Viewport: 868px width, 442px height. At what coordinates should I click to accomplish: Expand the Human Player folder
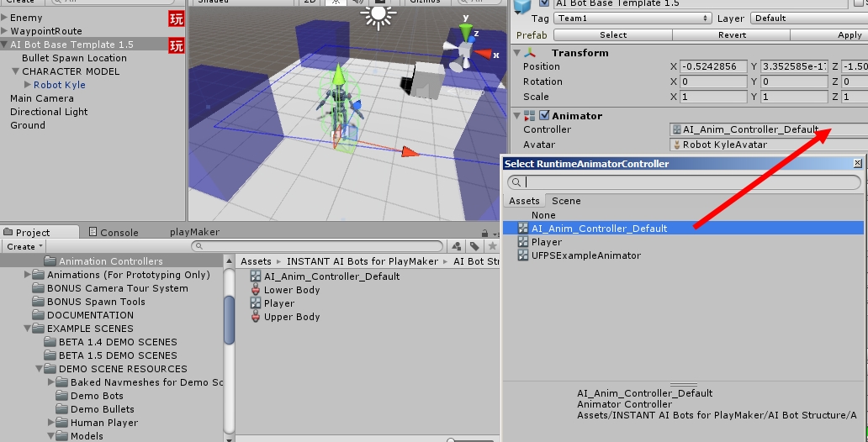coord(50,422)
